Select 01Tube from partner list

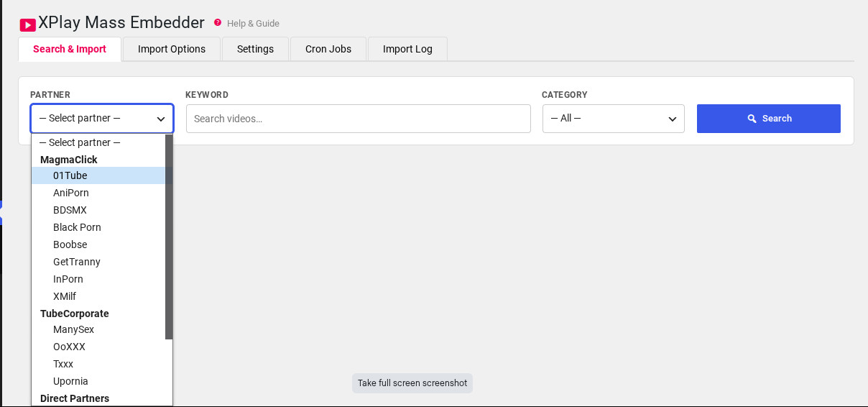pyautogui.click(x=98, y=175)
